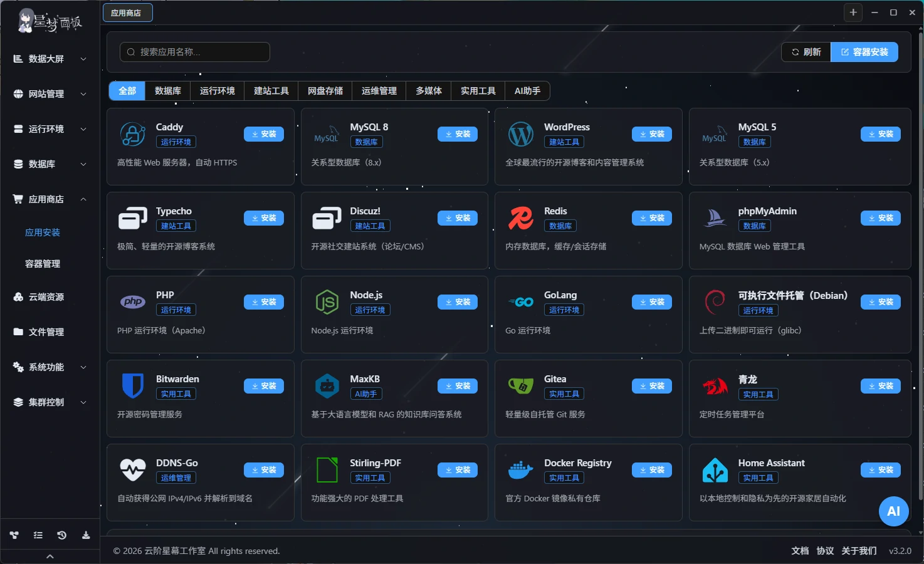The height and width of the screenshot is (564, 924).
Task: Click the Gitea teacup icon
Action: [521, 386]
